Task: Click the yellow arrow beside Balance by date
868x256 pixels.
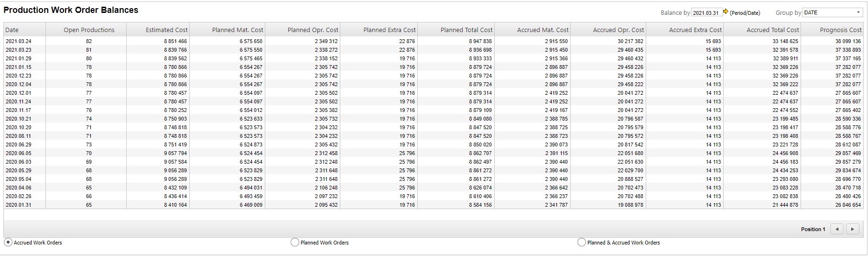Action: pos(726,12)
